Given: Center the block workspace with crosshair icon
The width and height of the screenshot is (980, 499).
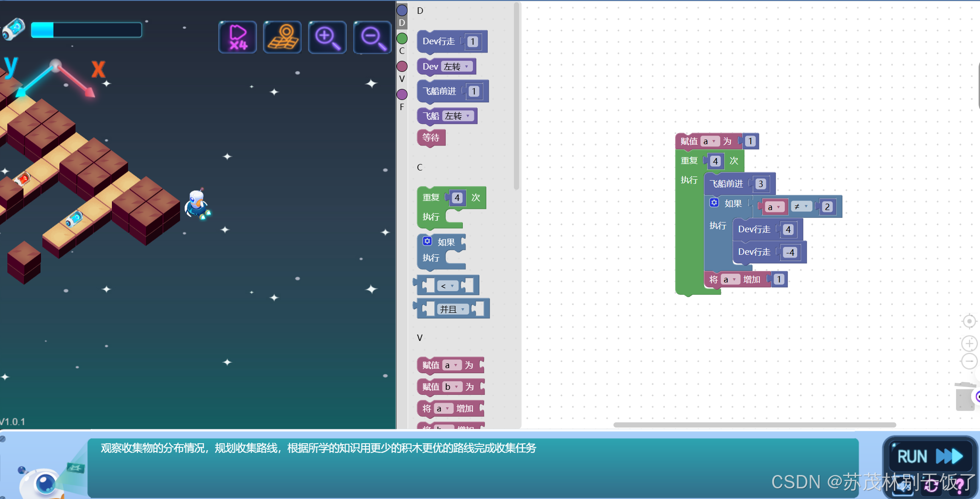Looking at the screenshot, I should pos(969,321).
